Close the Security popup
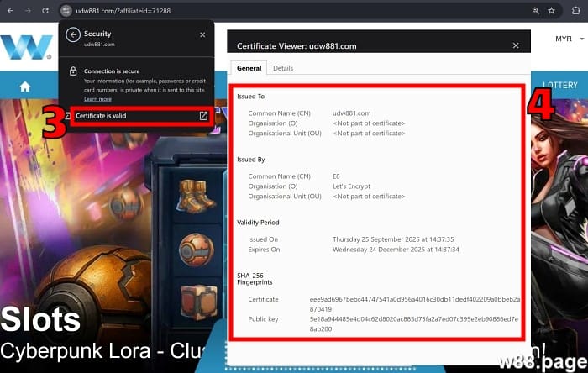Viewport: 588px width, 373px height. click(x=202, y=34)
